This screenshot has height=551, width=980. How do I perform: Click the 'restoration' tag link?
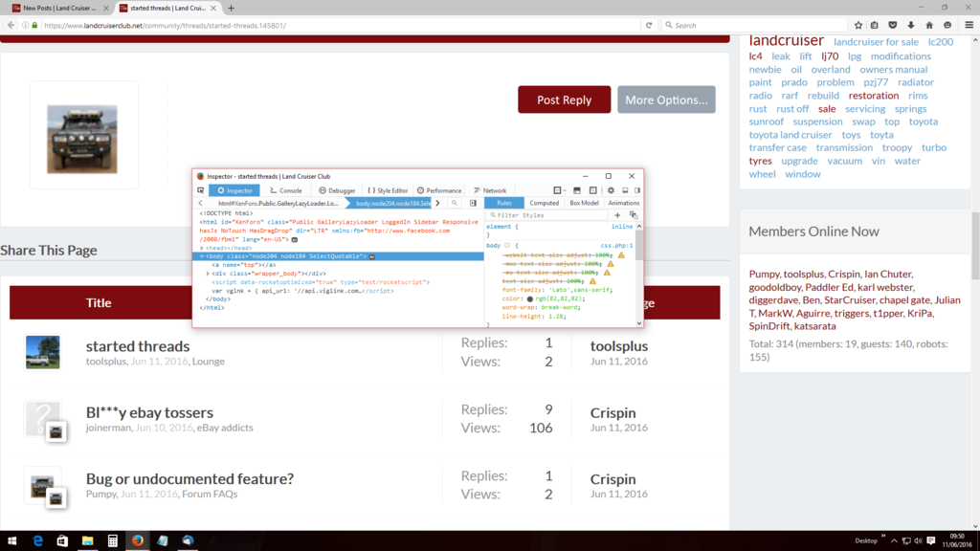(x=873, y=96)
